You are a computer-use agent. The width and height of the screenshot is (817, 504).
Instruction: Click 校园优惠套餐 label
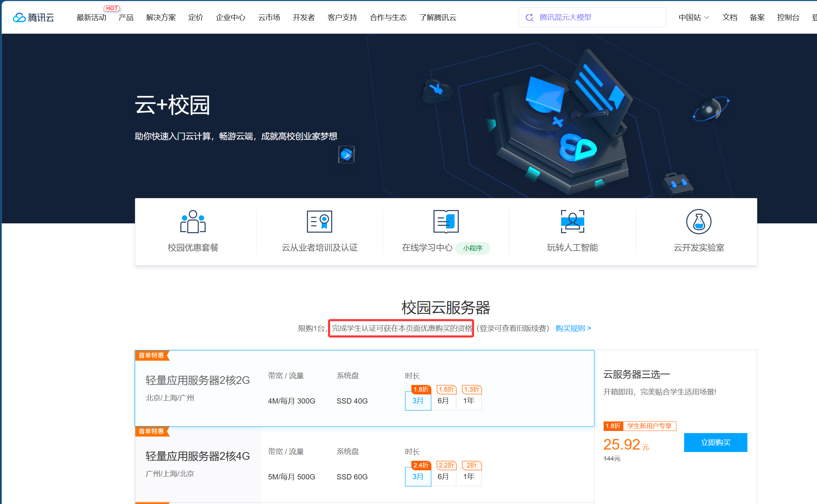point(193,248)
